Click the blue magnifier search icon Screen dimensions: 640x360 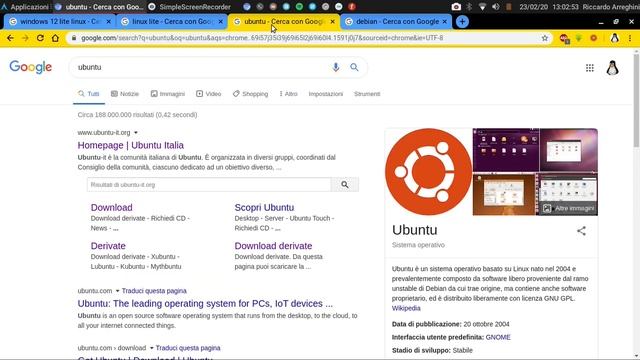coord(354,67)
